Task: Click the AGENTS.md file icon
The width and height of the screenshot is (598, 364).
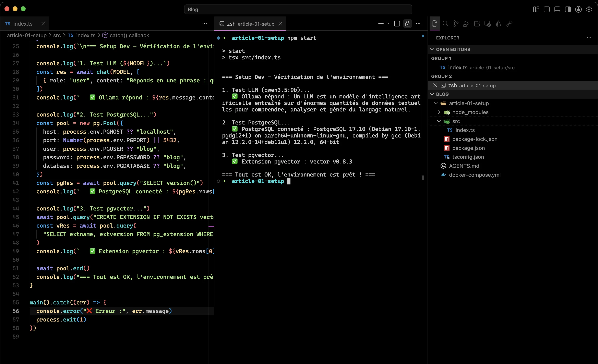Action: [x=443, y=166]
